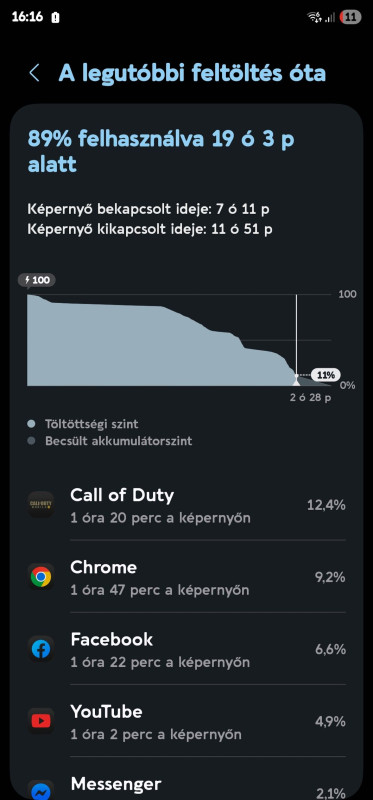Select the Facebook usage row
This screenshot has height=800, width=373.
pos(186,649)
